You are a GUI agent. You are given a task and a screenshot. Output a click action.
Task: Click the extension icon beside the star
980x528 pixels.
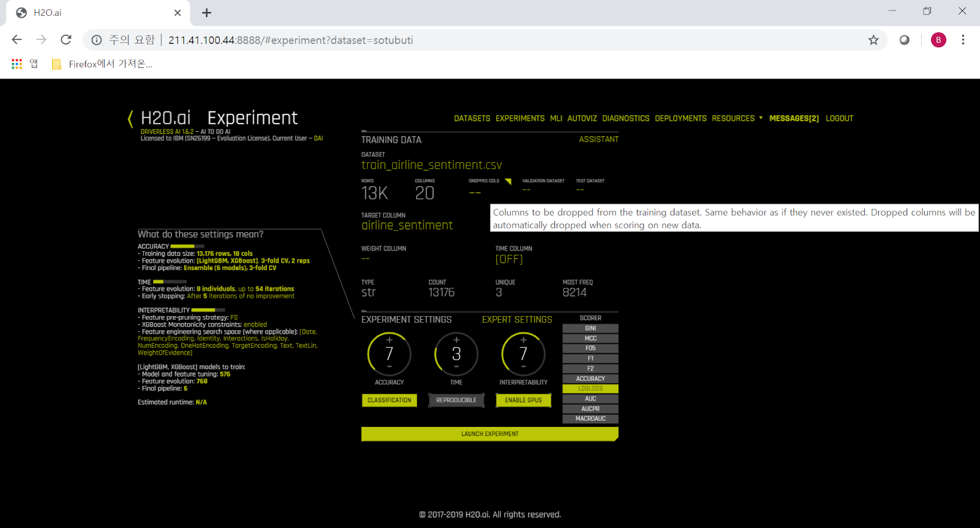pos(904,40)
